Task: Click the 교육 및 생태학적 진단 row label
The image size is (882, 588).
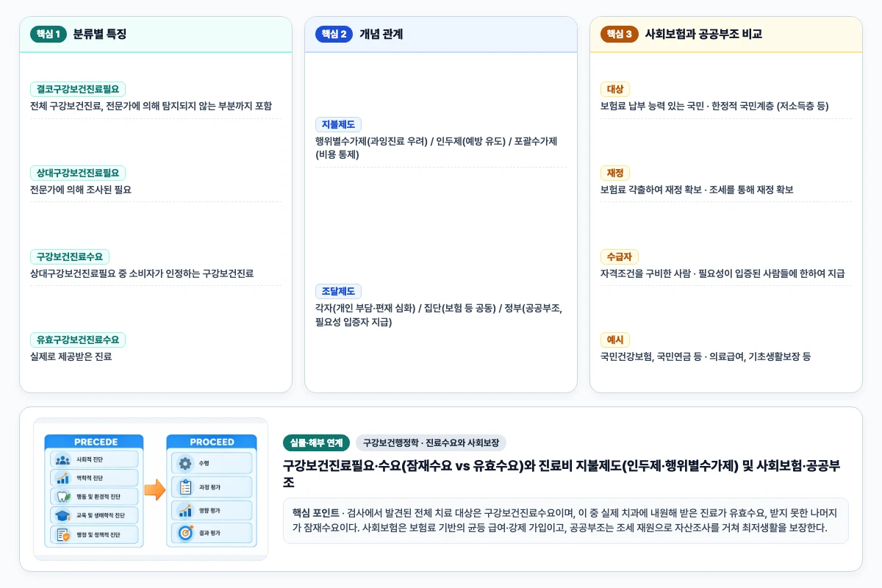Action: (x=101, y=516)
